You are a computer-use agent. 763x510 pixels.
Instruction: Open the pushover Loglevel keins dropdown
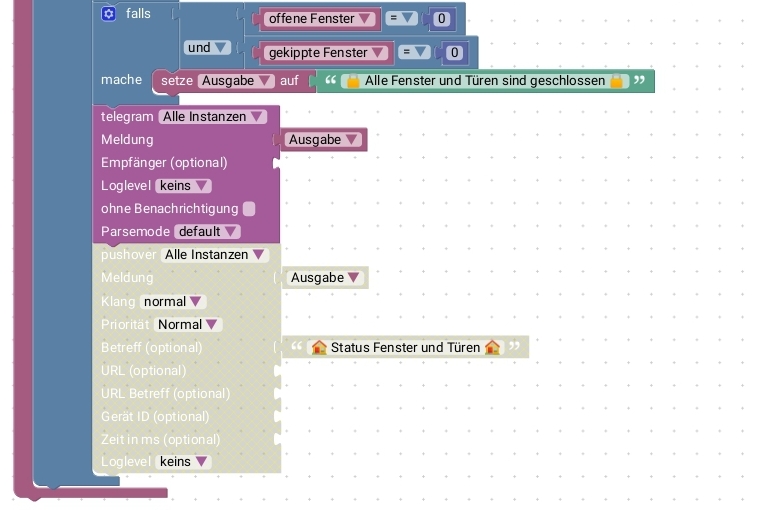183,462
